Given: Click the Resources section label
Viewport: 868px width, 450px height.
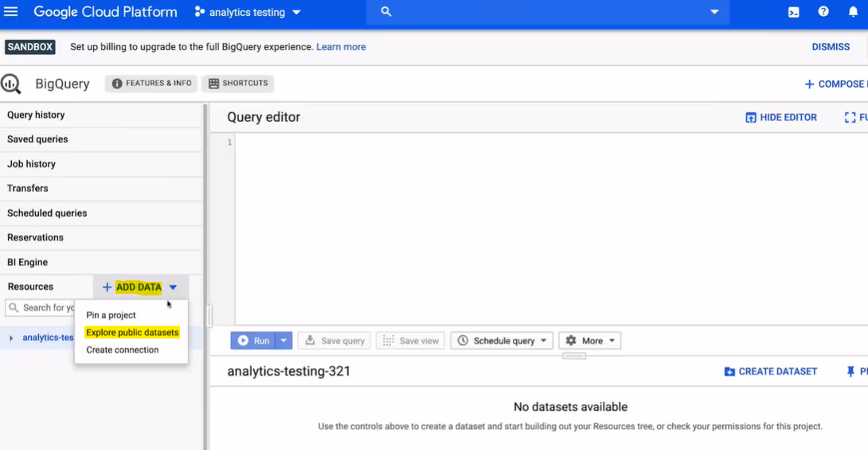Looking at the screenshot, I should tap(30, 287).
